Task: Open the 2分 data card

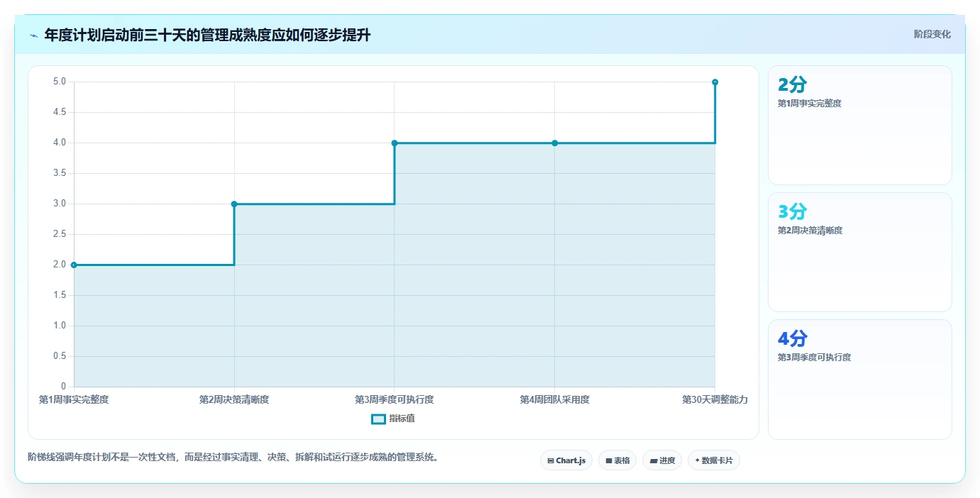Action: (860, 126)
